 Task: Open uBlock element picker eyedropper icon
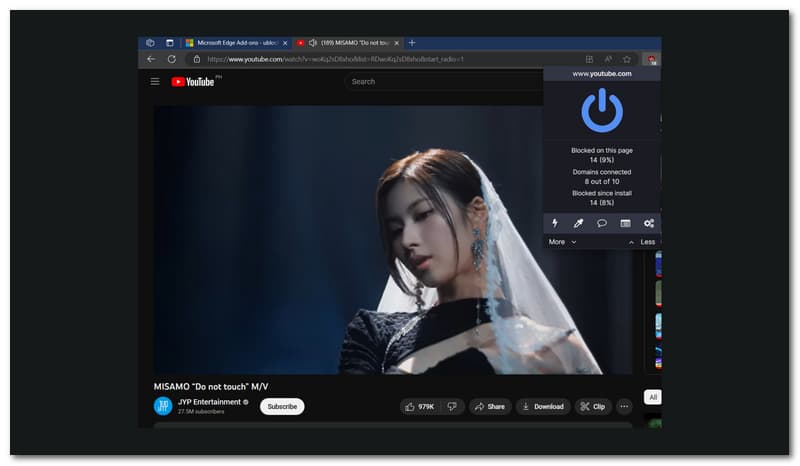(x=578, y=223)
